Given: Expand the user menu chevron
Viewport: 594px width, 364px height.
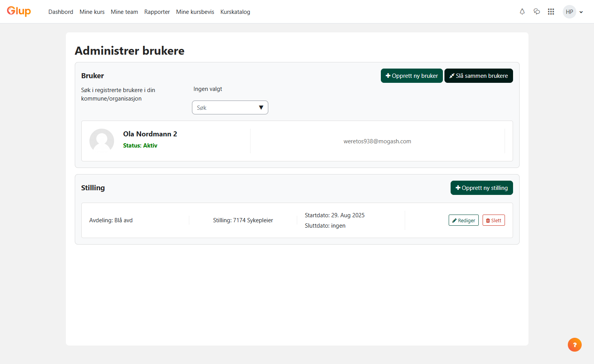Looking at the screenshot, I should (581, 12).
